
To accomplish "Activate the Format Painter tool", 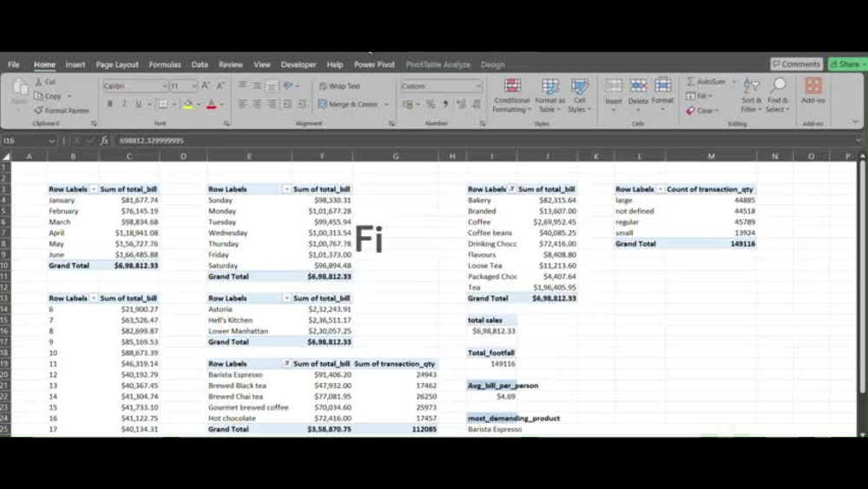I will [62, 110].
